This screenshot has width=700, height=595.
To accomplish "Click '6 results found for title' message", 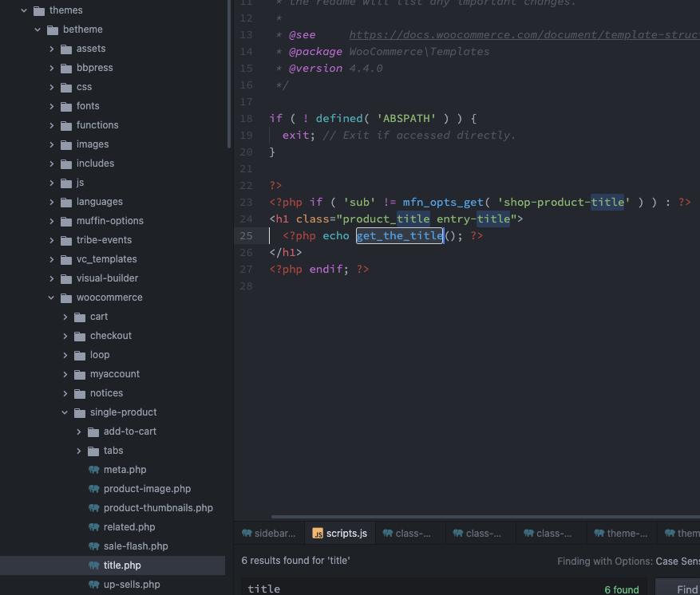I will coord(295,561).
